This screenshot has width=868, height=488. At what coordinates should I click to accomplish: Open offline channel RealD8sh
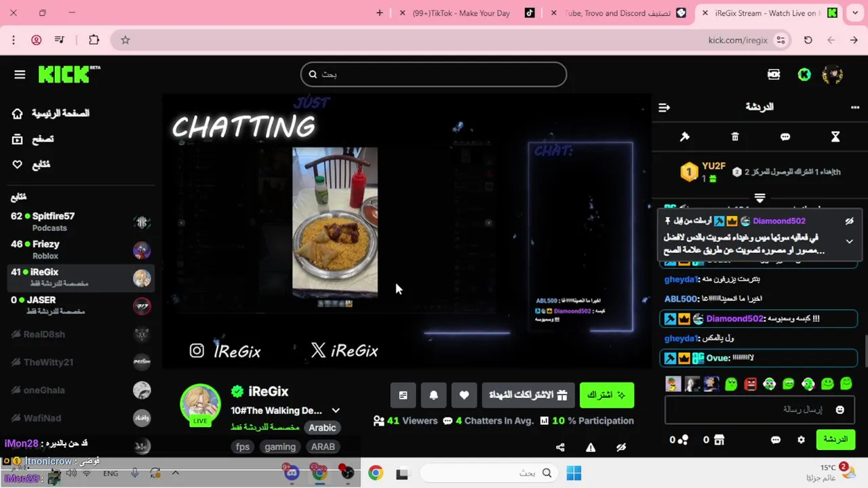coord(80,334)
